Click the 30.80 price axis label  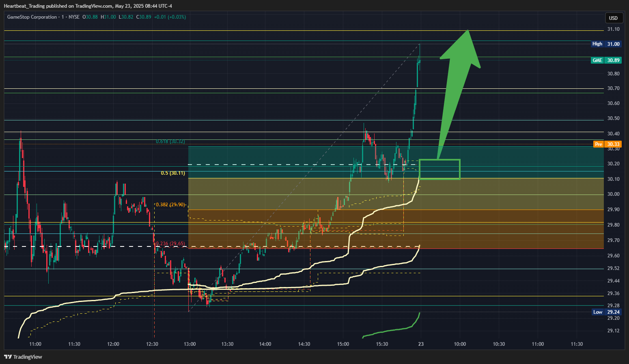(x=613, y=74)
